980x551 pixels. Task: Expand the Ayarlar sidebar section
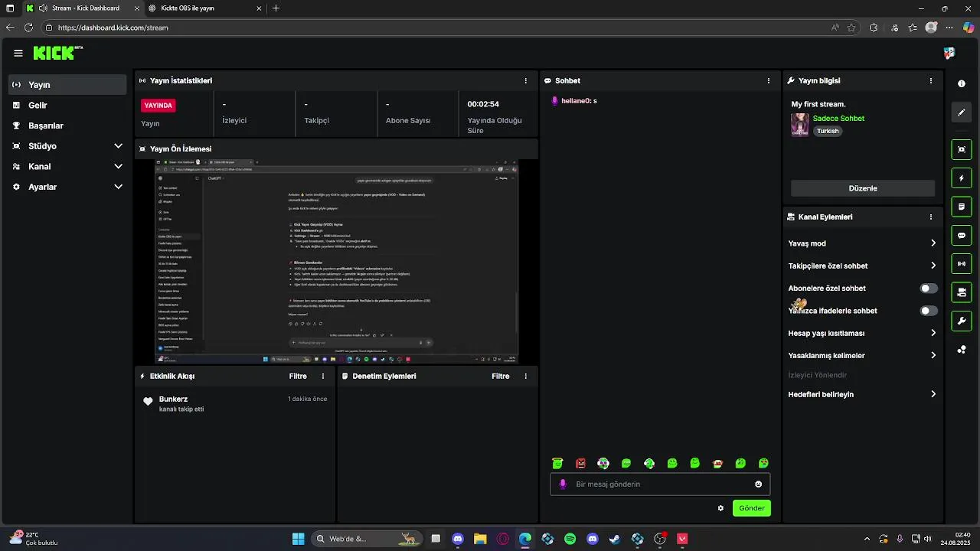(x=67, y=187)
